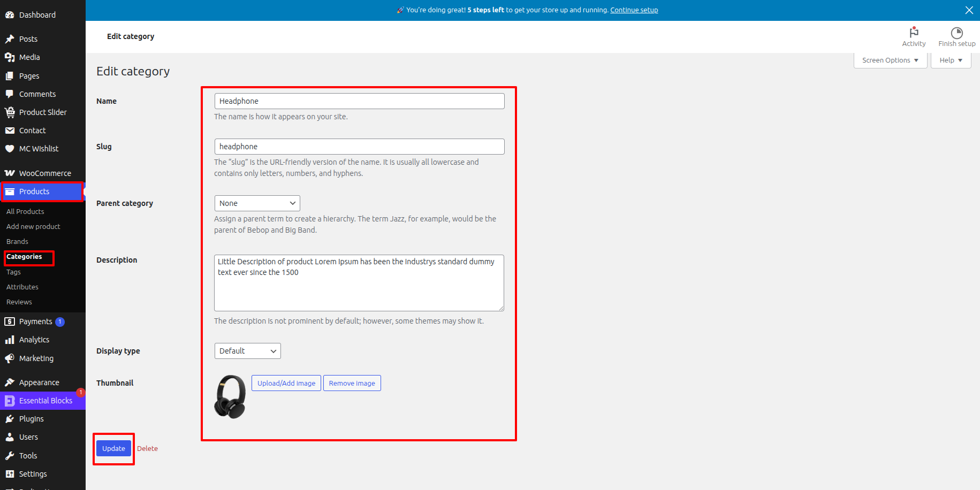
Task: Click the Product Slider basket icon
Action: [10, 112]
